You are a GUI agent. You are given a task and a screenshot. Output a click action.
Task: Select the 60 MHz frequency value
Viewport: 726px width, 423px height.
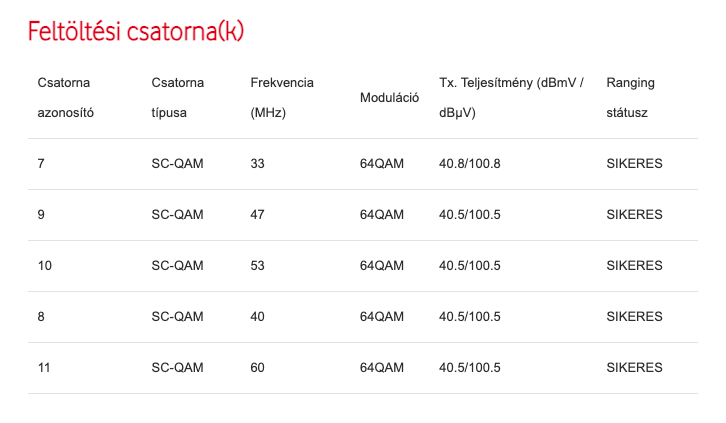(x=257, y=367)
